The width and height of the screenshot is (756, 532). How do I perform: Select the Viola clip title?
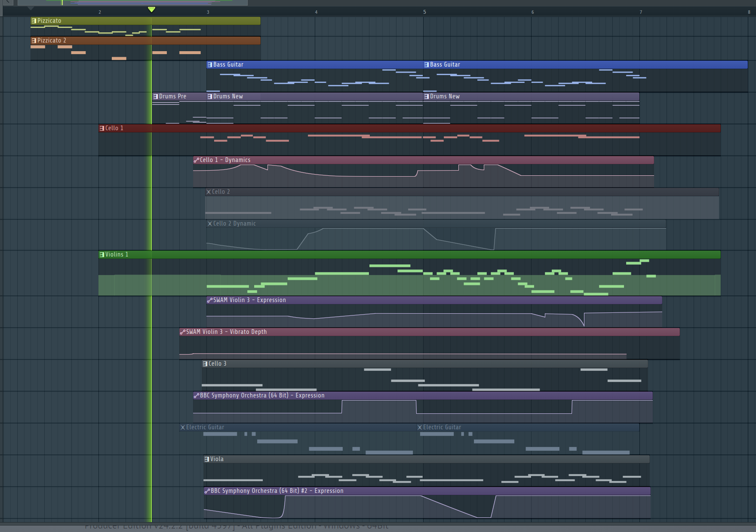(x=217, y=459)
